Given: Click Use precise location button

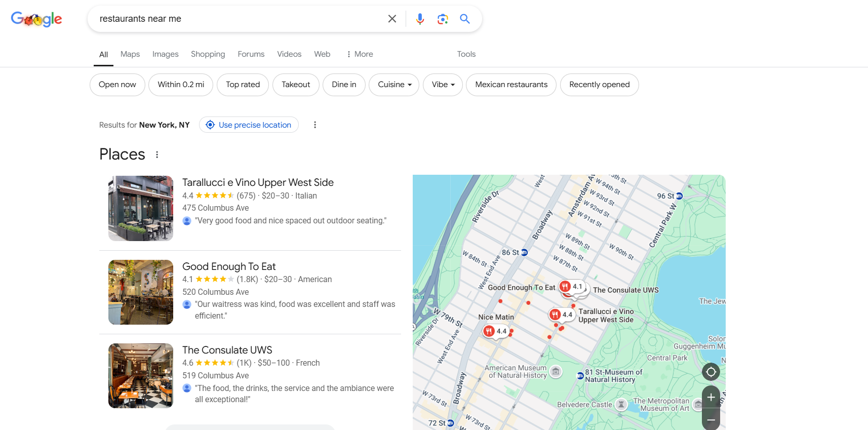Looking at the screenshot, I should click(249, 125).
